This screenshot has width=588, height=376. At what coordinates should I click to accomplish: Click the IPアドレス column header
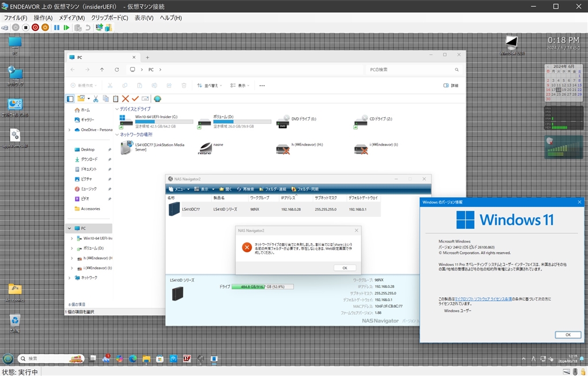[296, 198]
